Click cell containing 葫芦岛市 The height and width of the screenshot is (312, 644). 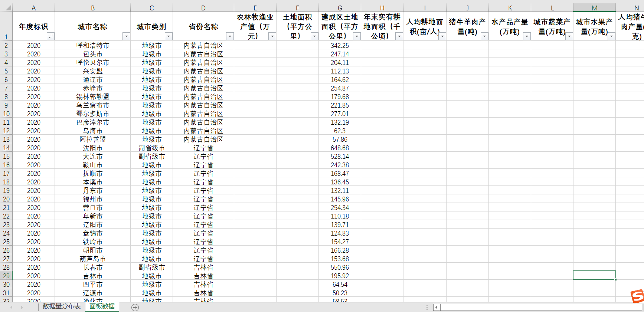[92, 259]
